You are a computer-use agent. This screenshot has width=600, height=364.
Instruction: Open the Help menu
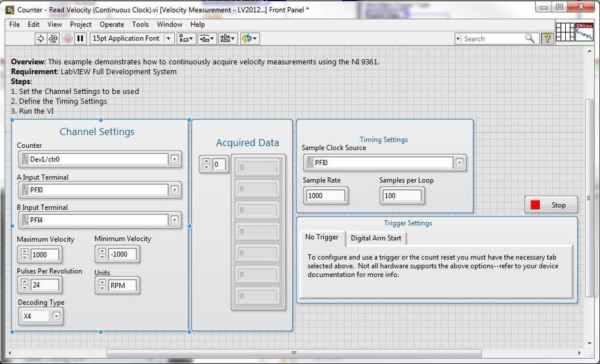tap(198, 25)
